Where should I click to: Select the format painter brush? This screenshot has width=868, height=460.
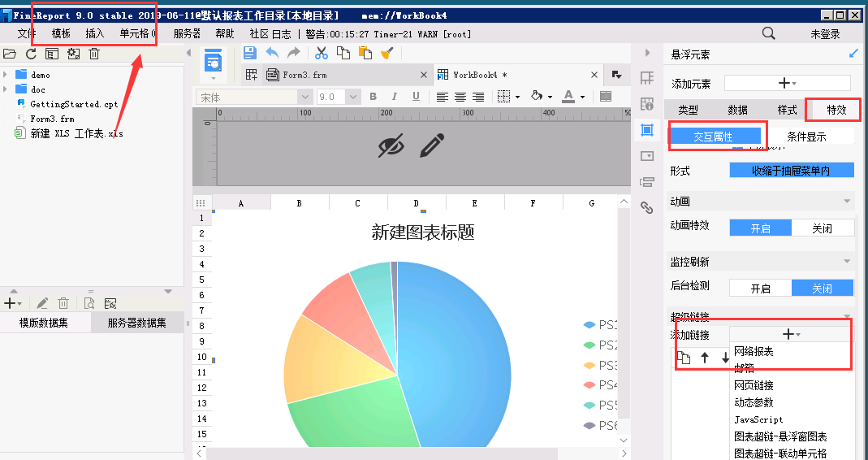387,53
